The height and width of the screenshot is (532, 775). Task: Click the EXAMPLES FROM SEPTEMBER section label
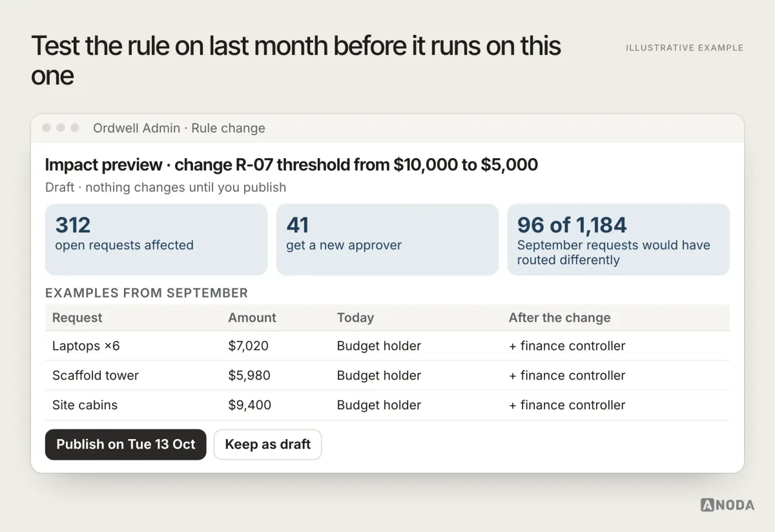pyautogui.click(x=147, y=293)
